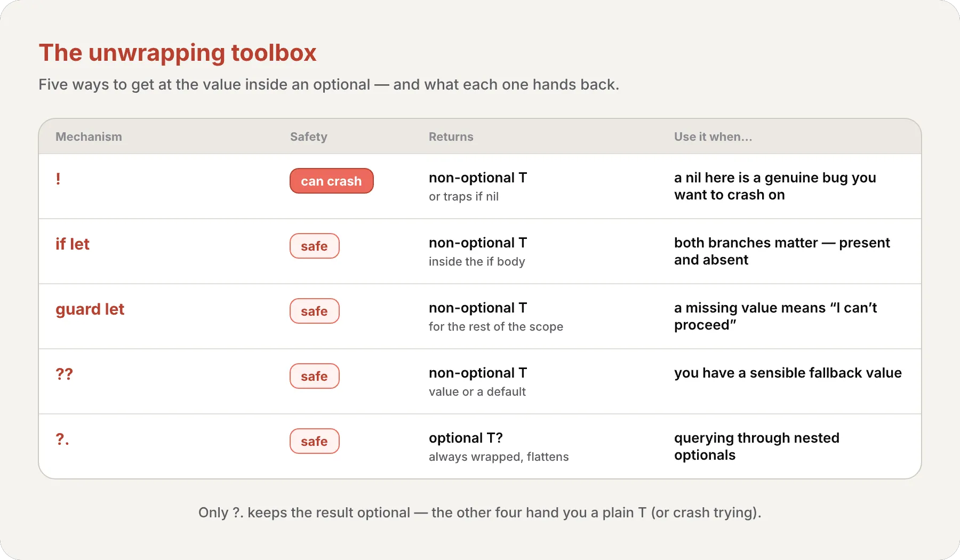Select the "?." mechanism cell
Viewport: 960px width, 560px height.
click(62, 439)
